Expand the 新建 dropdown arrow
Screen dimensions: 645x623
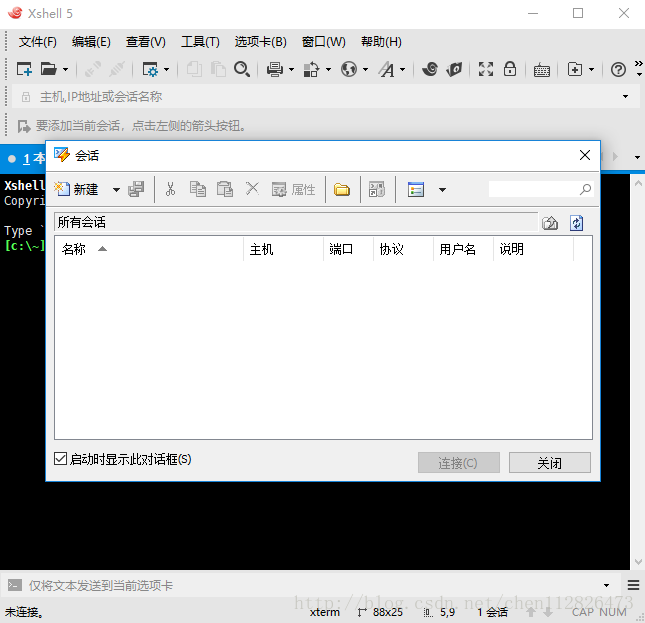(x=116, y=190)
